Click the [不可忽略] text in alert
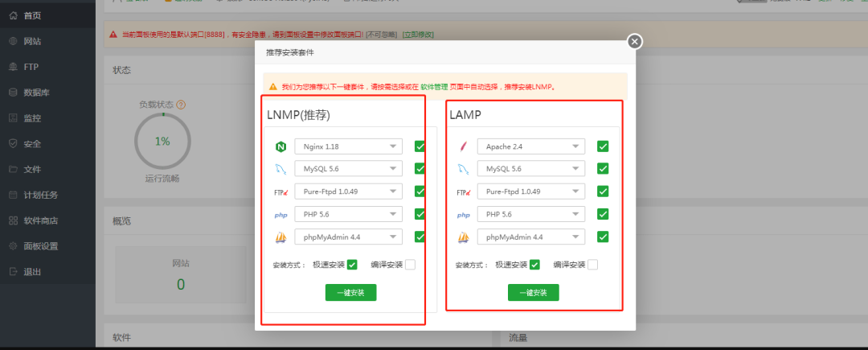This screenshot has width=868, height=350. point(382,35)
